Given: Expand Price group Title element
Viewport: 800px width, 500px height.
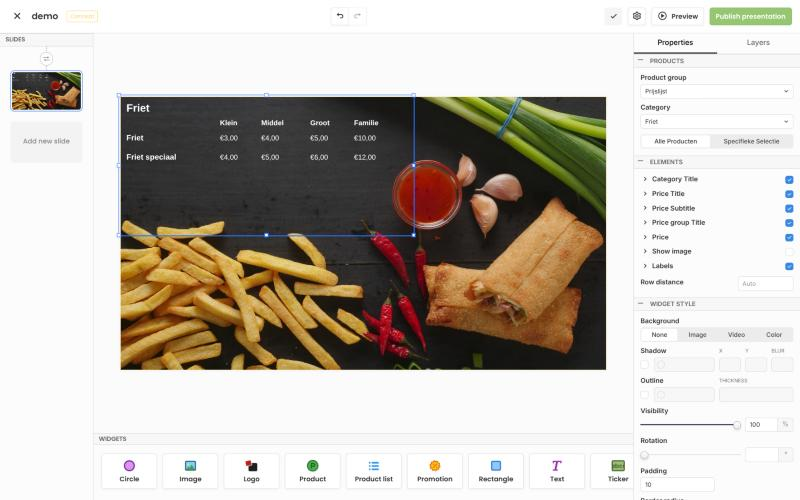Looking at the screenshot, I should [645, 222].
